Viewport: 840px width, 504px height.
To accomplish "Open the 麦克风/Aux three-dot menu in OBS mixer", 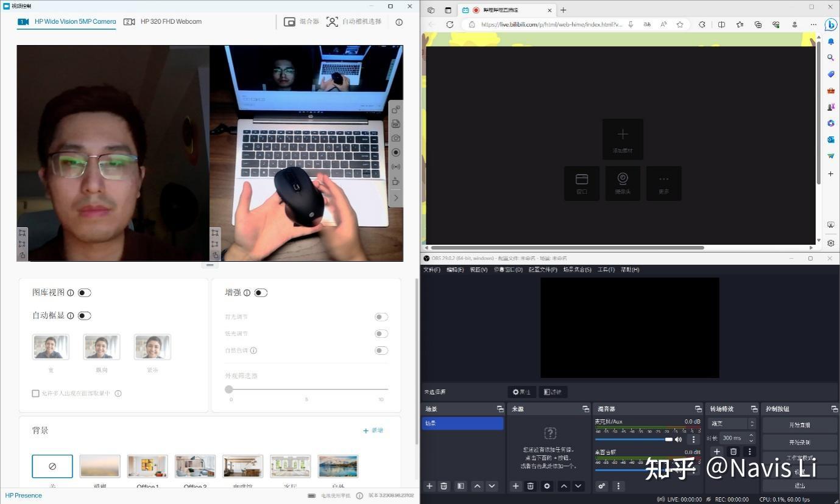I will 693,439.
